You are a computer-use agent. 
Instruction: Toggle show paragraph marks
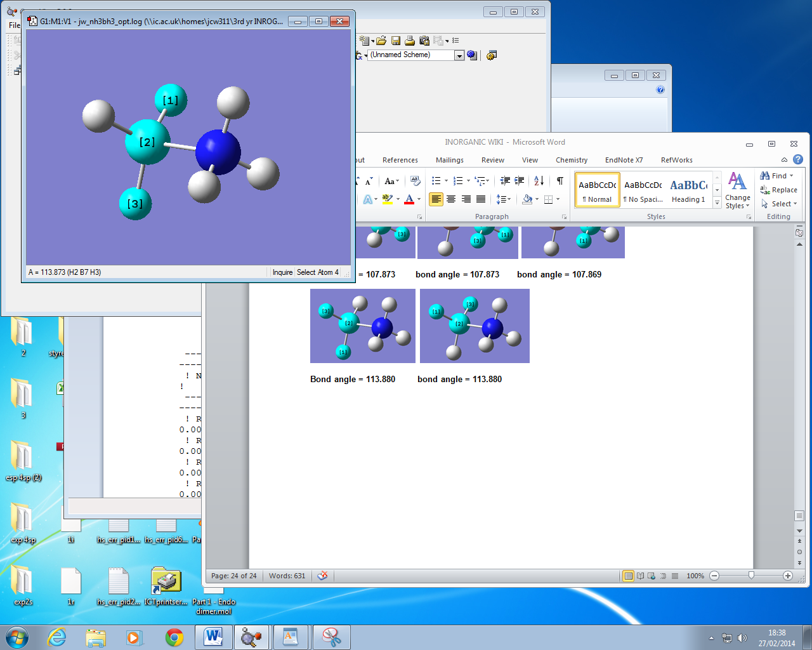click(560, 182)
